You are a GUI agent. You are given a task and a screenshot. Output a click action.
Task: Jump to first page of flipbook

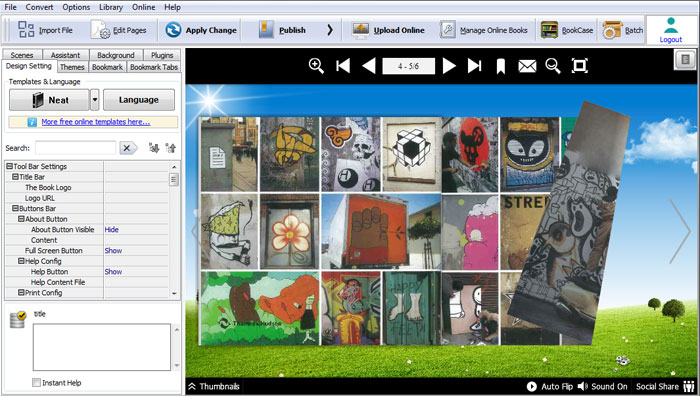(x=343, y=66)
